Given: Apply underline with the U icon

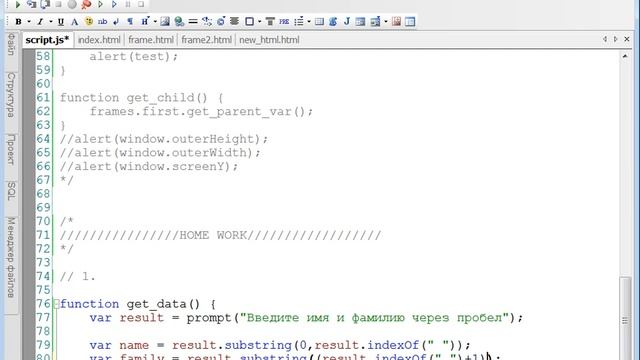Looking at the screenshot, I should pyautogui.click(x=61, y=22).
